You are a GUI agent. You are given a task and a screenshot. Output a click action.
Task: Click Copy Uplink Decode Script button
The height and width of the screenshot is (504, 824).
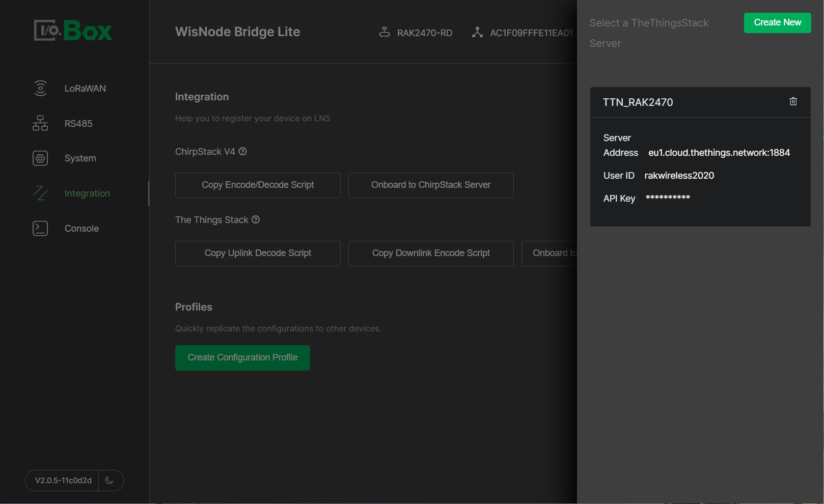coord(258,253)
